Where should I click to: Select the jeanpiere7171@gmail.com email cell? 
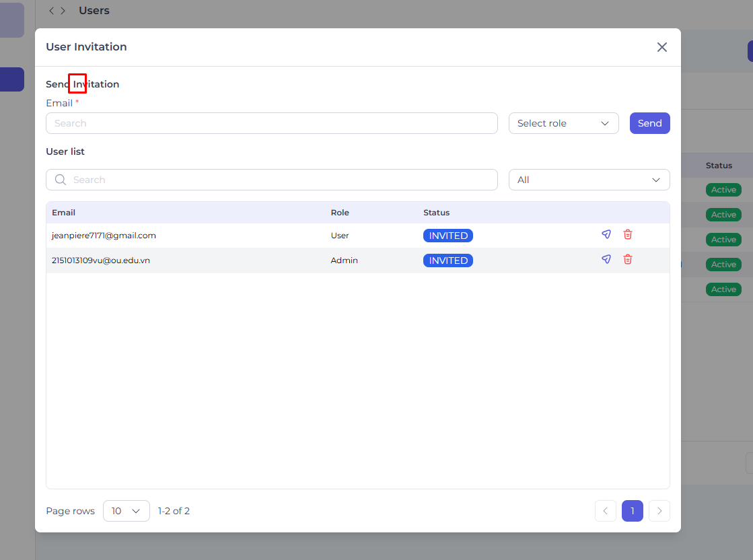pos(104,236)
